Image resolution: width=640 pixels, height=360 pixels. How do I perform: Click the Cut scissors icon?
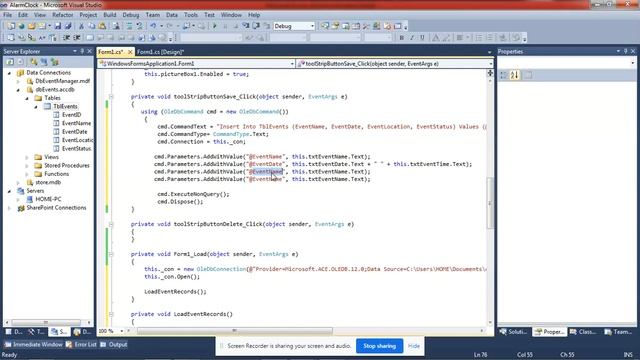81,26
